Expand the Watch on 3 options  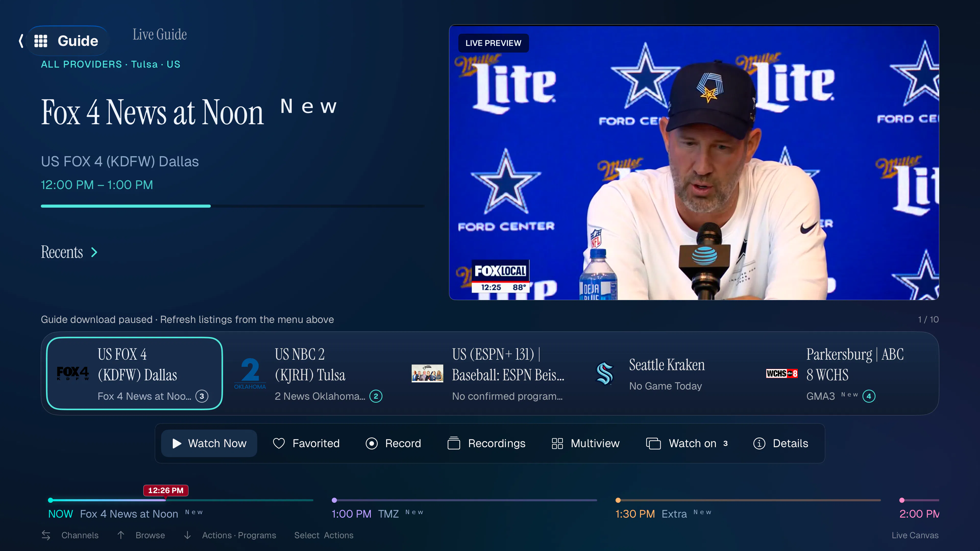(x=687, y=443)
